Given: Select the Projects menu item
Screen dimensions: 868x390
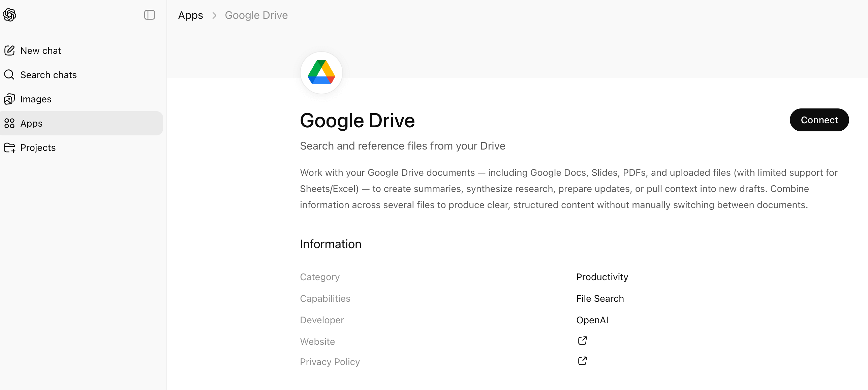Looking at the screenshot, I should tap(38, 148).
